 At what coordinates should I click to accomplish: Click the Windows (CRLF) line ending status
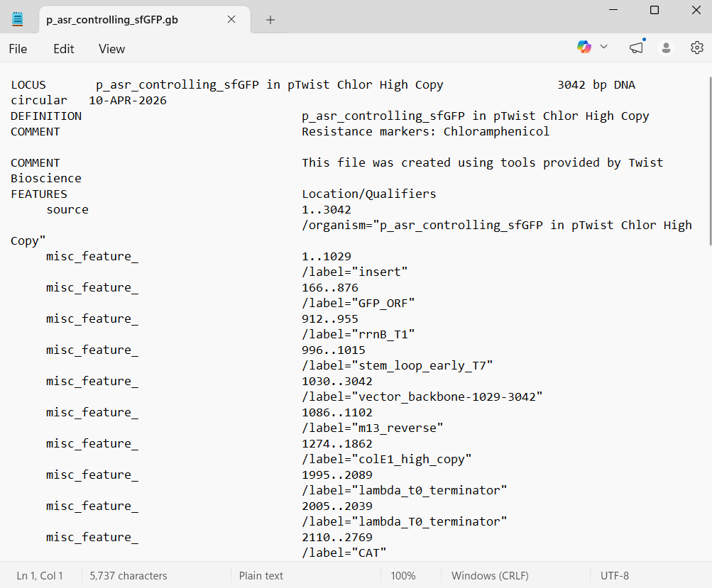[x=490, y=576]
